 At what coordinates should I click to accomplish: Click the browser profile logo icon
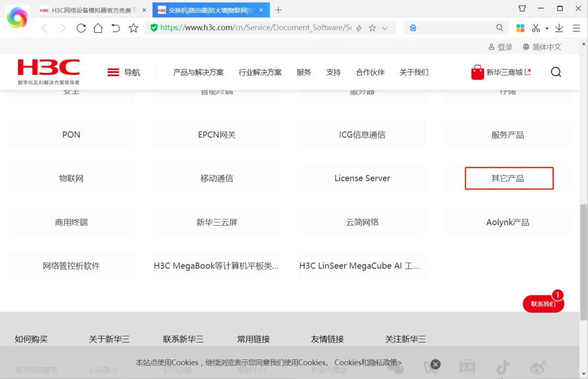(x=17, y=17)
